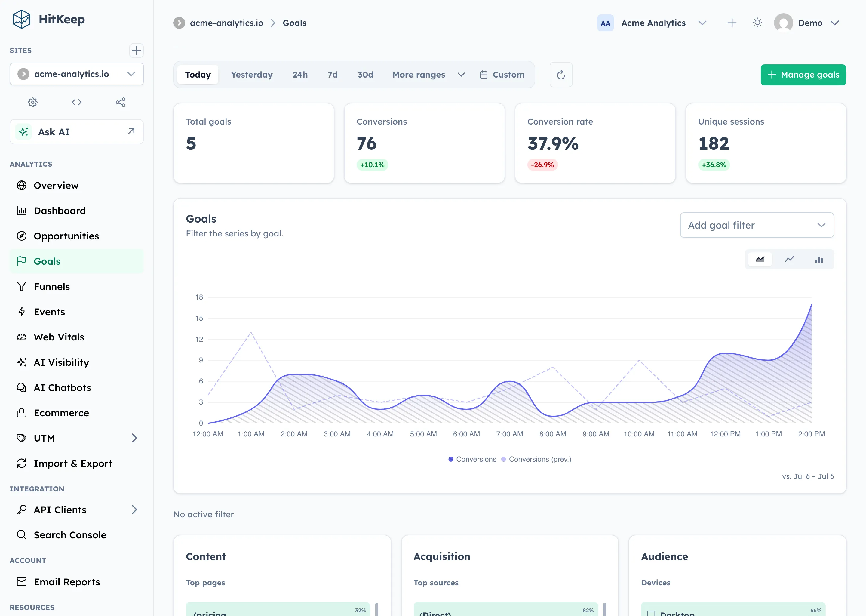866x616 pixels.
Task: Click the Manage goals button
Action: 803,75
